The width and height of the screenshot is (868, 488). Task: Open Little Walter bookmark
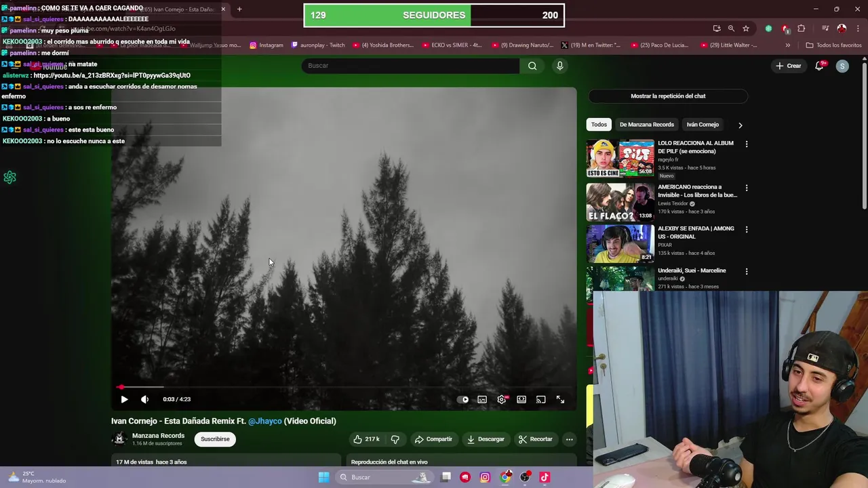click(x=728, y=45)
